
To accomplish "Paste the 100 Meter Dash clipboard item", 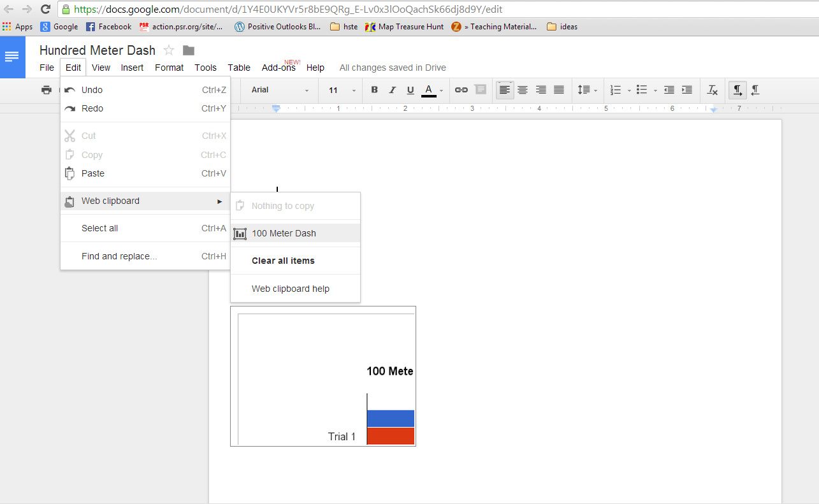I will click(x=295, y=233).
